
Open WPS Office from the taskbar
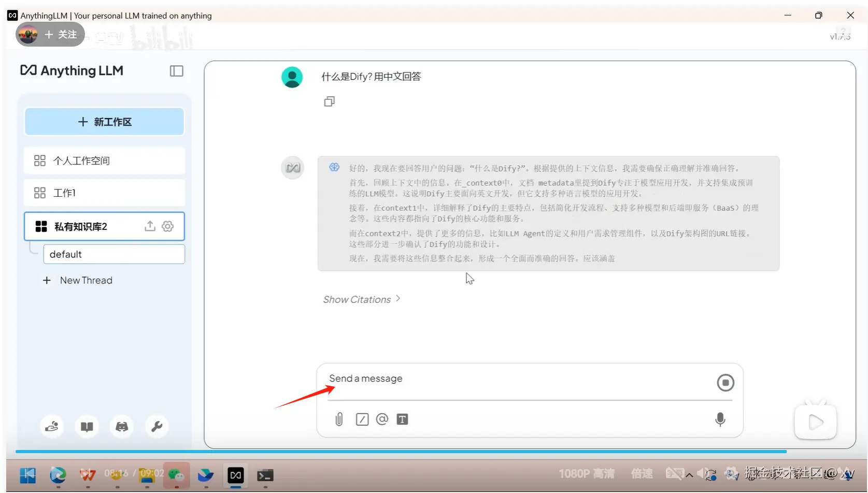[88, 475]
